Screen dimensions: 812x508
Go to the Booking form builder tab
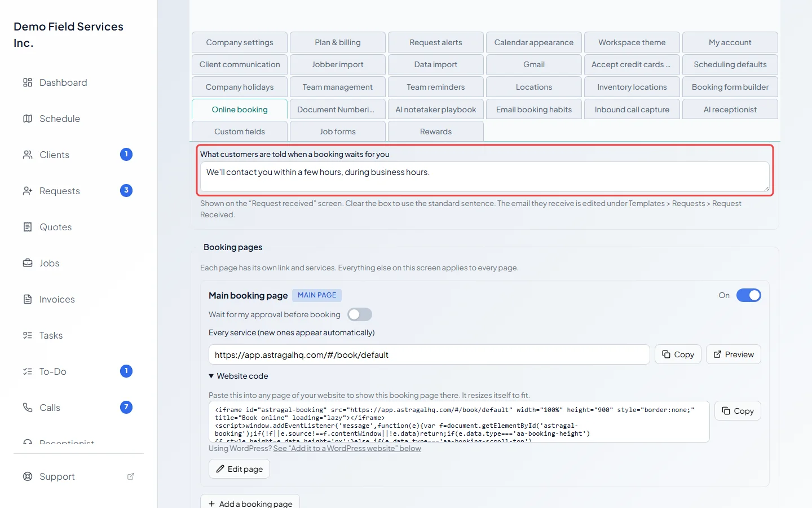pyautogui.click(x=730, y=87)
